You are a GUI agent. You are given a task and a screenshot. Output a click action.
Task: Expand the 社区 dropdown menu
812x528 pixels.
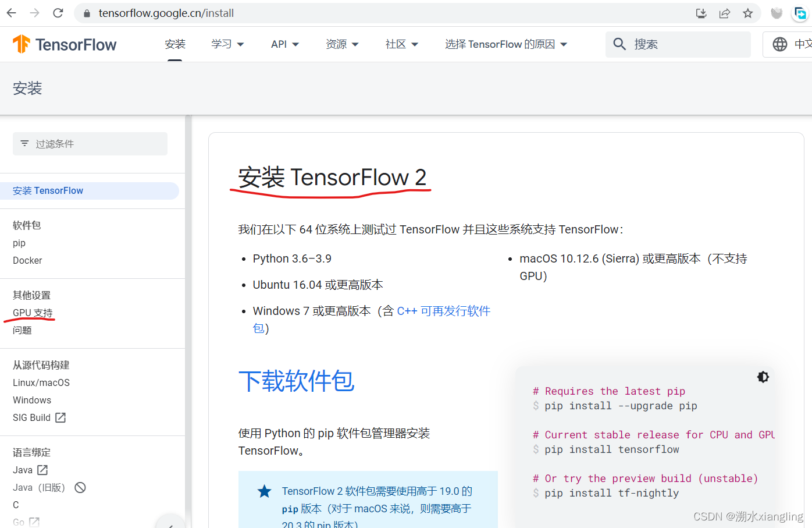click(402, 44)
